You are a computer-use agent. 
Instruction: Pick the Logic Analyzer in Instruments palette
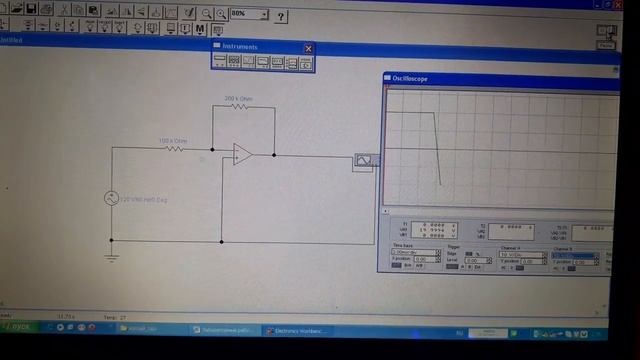[x=292, y=63]
